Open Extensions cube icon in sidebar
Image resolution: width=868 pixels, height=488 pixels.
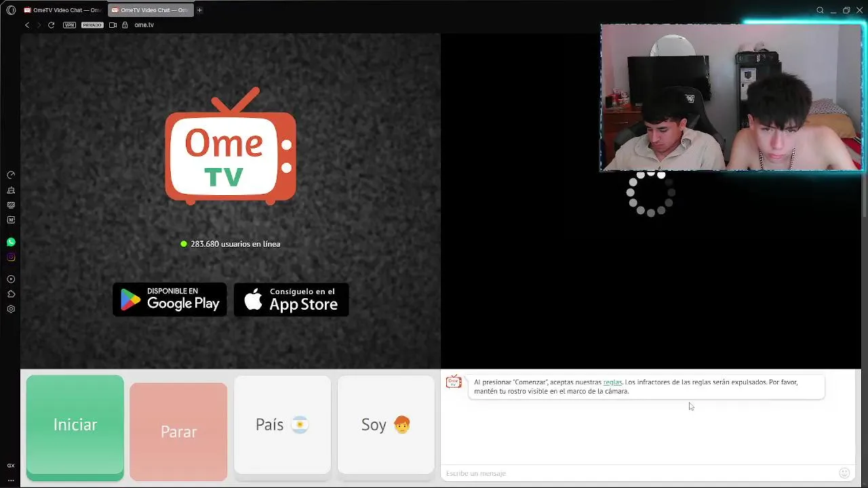coord(11,294)
